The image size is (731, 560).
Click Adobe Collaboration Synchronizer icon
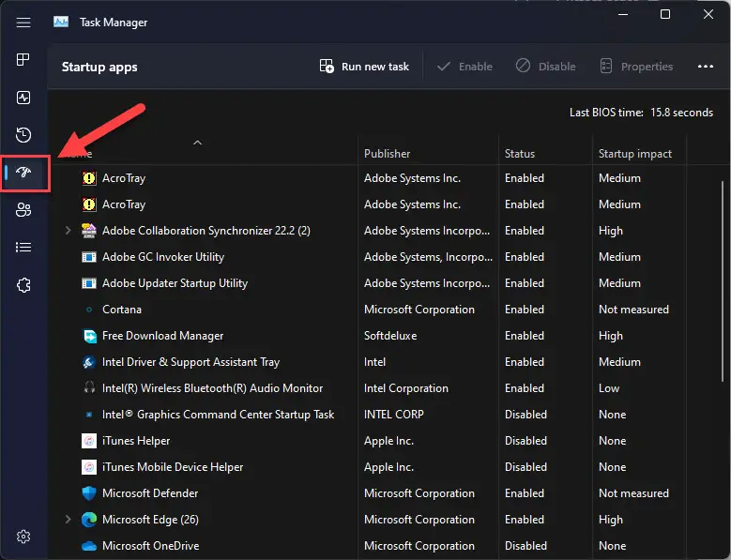[x=89, y=231]
